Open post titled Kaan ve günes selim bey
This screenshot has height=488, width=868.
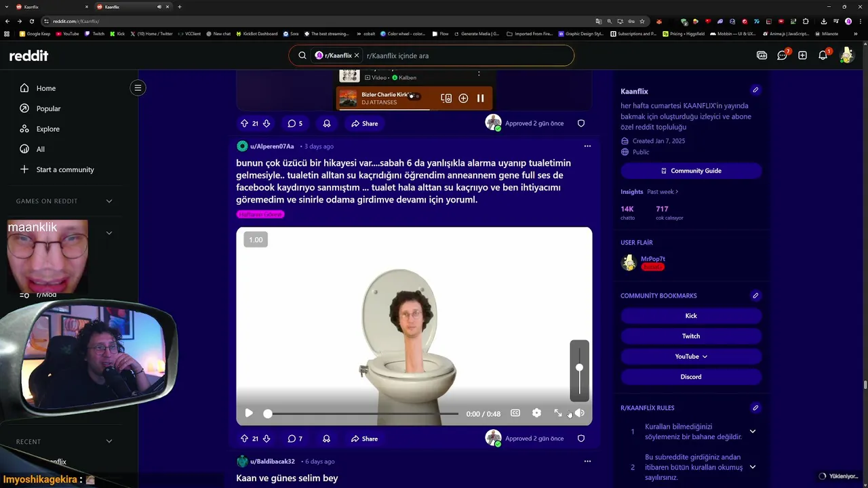[x=287, y=478]
